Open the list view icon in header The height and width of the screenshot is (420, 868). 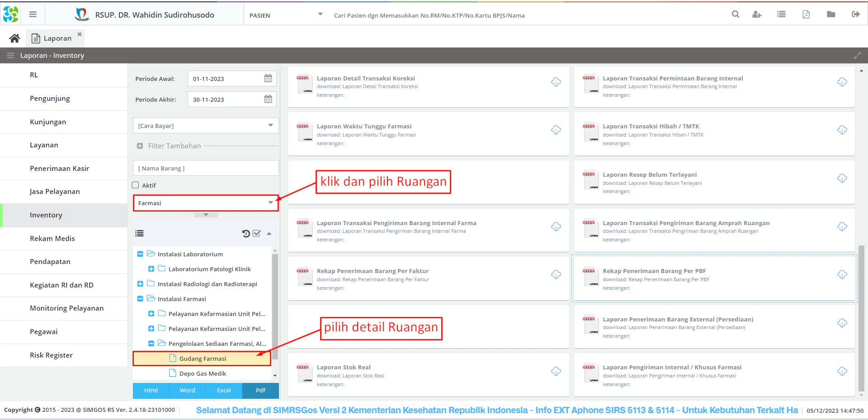(781, 14)
